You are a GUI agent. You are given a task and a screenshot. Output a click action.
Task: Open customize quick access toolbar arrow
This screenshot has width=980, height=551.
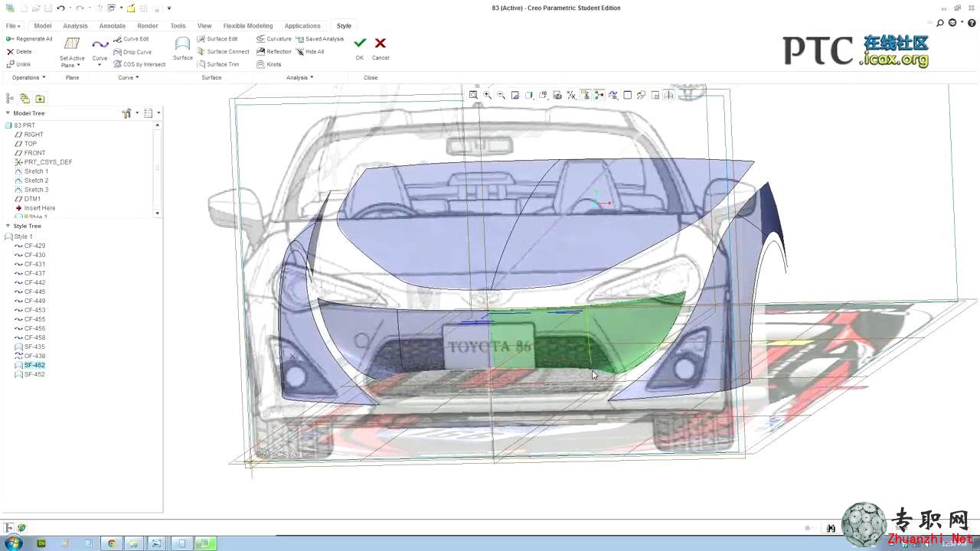(x=169, y=8)
